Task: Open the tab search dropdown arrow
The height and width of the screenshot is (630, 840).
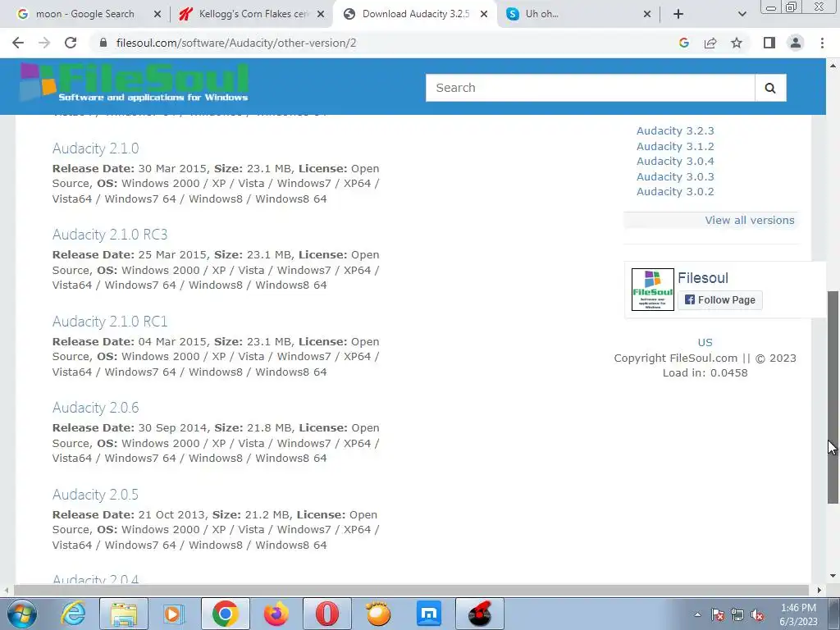Action: [742, 15]
